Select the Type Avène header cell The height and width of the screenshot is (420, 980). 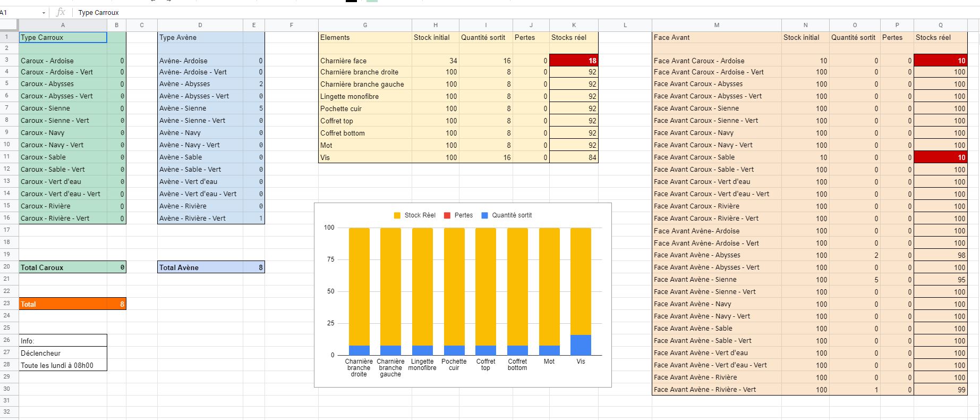[200, 37]
